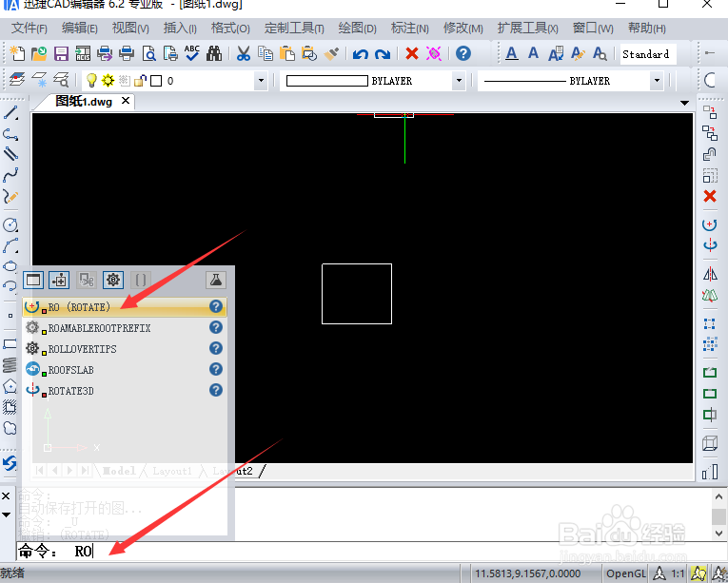The width and height of the screenshot is (728, 583).
Task: Click the Open file folder icon
Action: tap(39, 54)
